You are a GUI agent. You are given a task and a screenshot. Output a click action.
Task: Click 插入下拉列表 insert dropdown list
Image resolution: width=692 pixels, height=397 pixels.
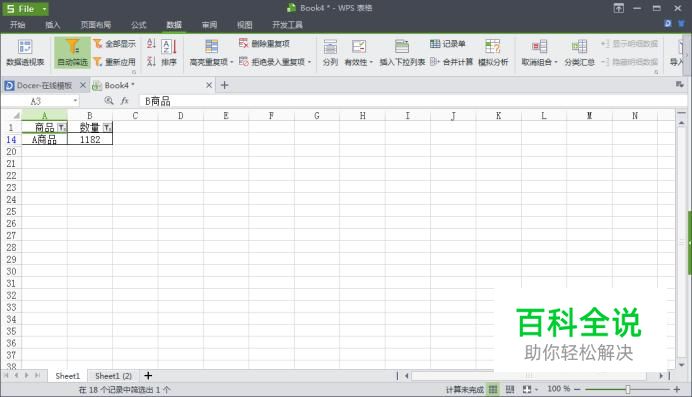coord(402,53)
